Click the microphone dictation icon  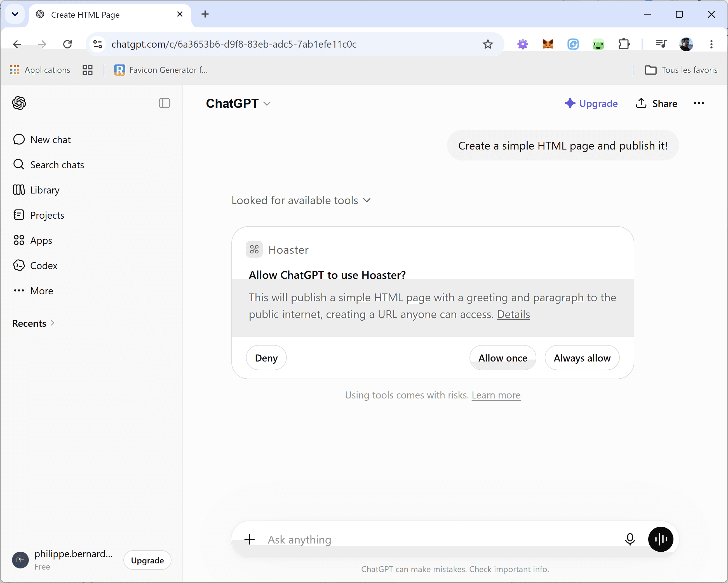point(630,539)
